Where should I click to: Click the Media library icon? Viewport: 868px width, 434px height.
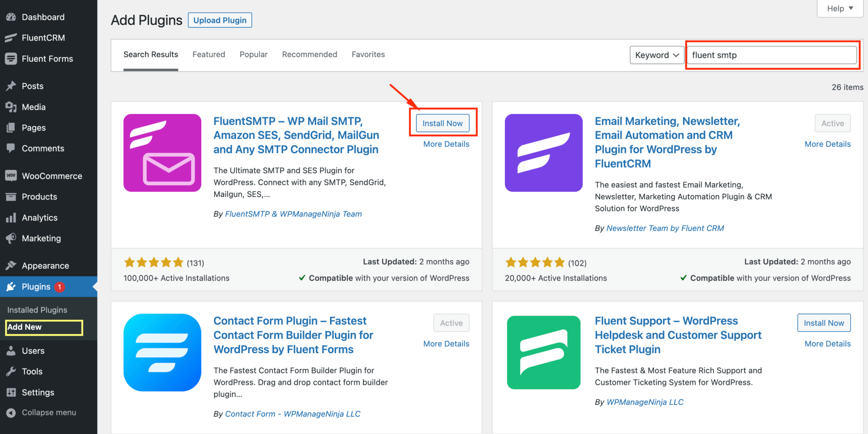11,107
